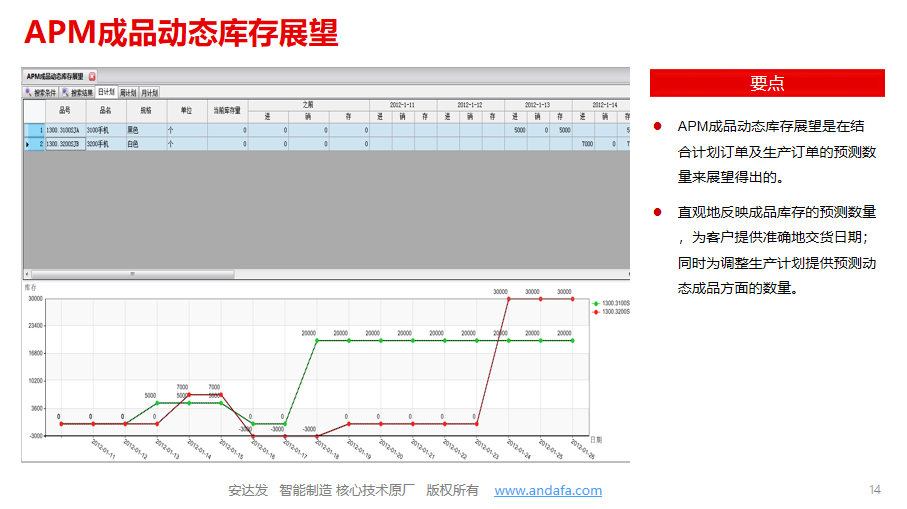
Task: Click the scrollbar left arrow button
Action: tap(27, 273)
